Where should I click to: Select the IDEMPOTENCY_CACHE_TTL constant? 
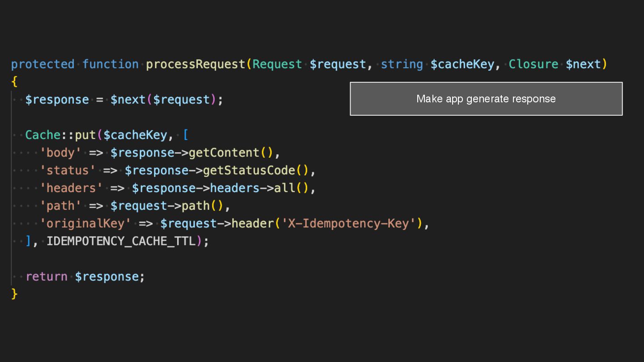point(121,241)
